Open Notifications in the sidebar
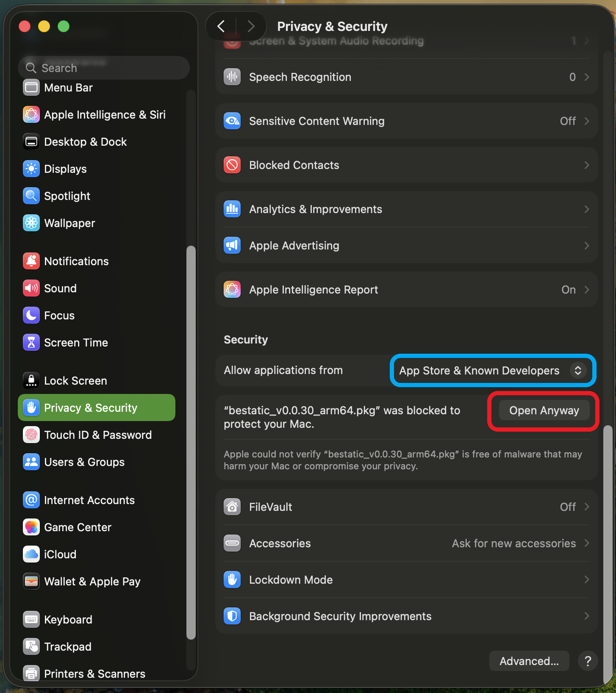Screen dimensions: 616x693 (x=76, y=261)
